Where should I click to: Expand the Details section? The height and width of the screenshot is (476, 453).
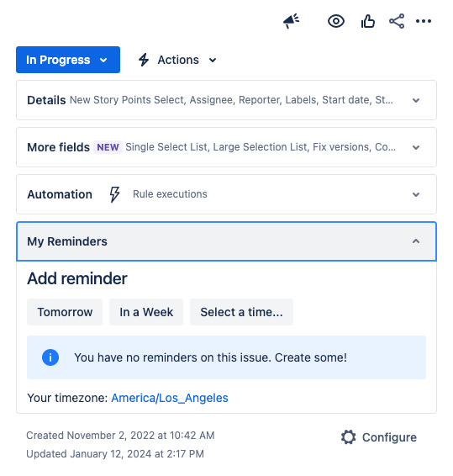pos(226,100)
